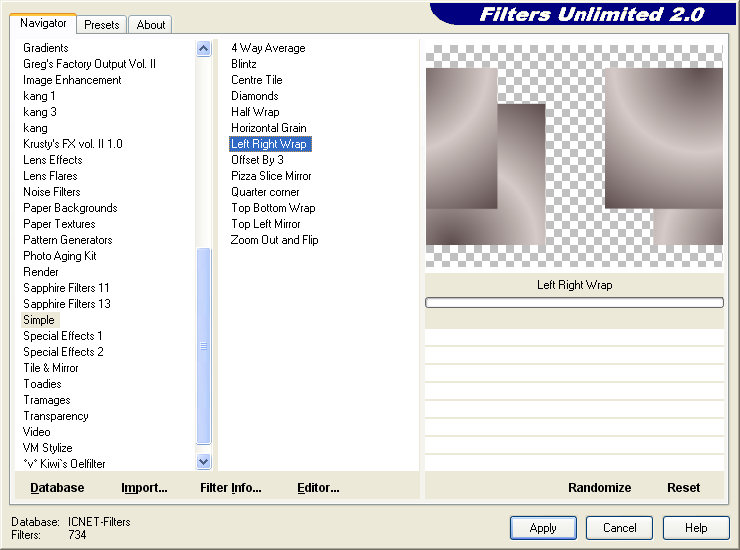The image size is (740, 550).
Task: Click the filter preview image
Action: tap(574, 156)
